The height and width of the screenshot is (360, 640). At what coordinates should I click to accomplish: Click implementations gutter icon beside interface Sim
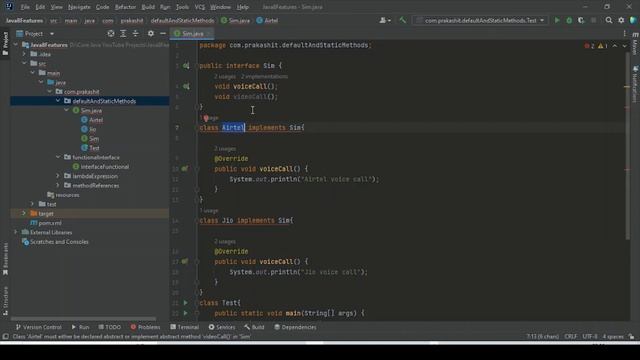[186, 66]
